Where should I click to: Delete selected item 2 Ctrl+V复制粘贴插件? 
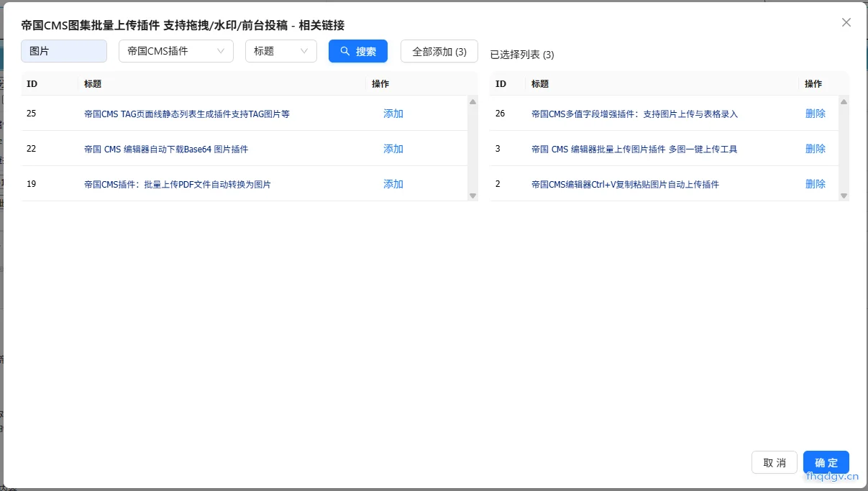(x=816, y=184)
